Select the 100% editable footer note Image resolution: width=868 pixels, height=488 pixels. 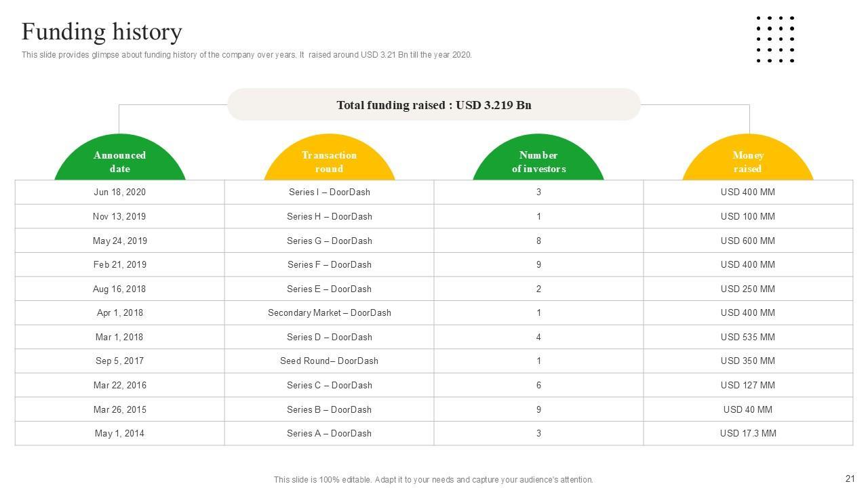433,480
